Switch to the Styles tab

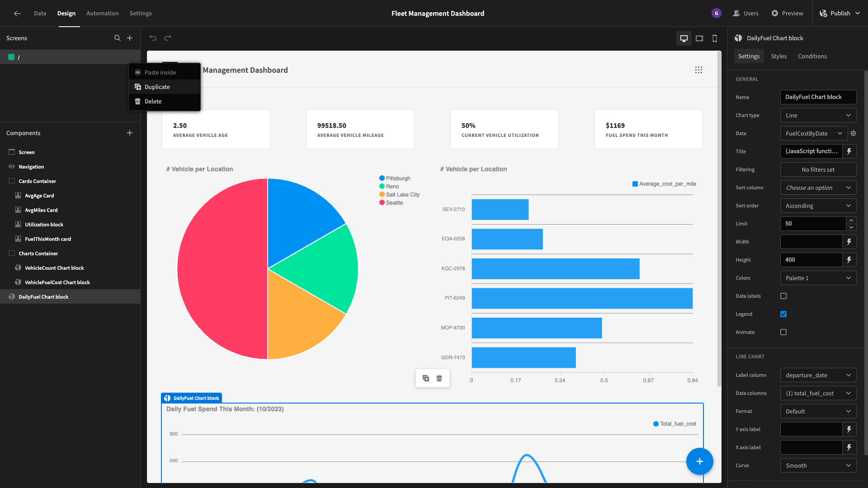click(x=778, y=56)
